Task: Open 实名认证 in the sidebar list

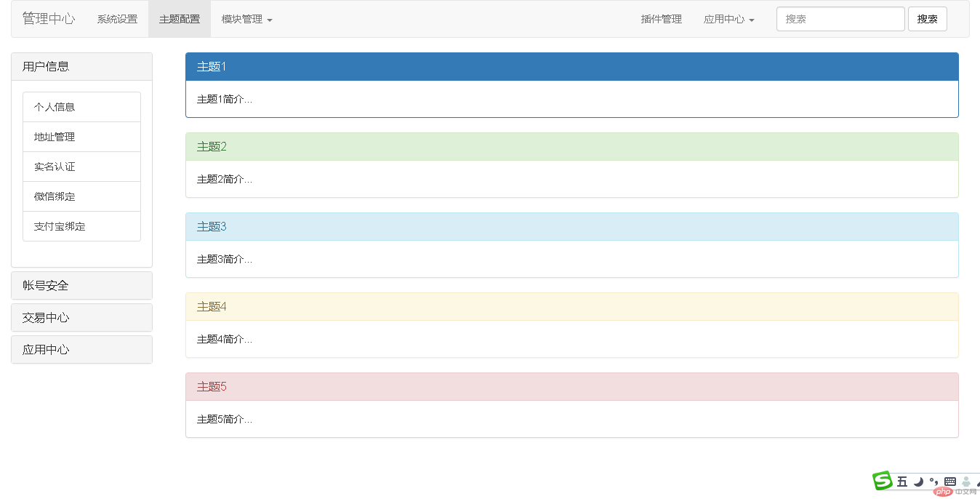Action: tap(81, 167)
